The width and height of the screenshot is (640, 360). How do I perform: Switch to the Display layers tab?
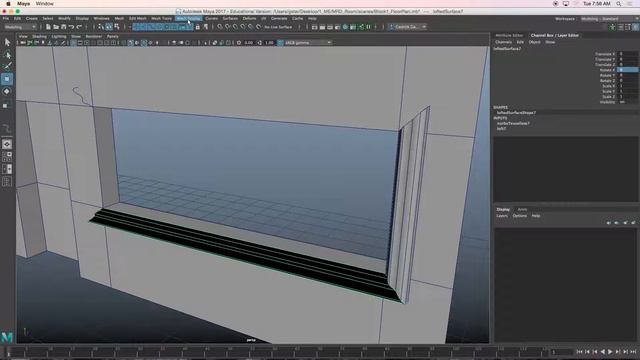[503, 209]
